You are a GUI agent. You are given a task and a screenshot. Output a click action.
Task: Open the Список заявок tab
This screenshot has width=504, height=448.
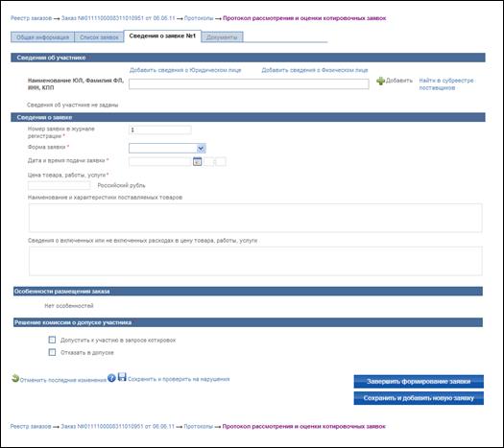[99, 37]
